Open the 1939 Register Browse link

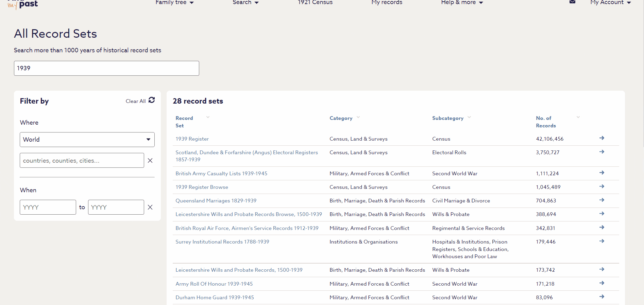pyautogui.click(x=202, y=187)
